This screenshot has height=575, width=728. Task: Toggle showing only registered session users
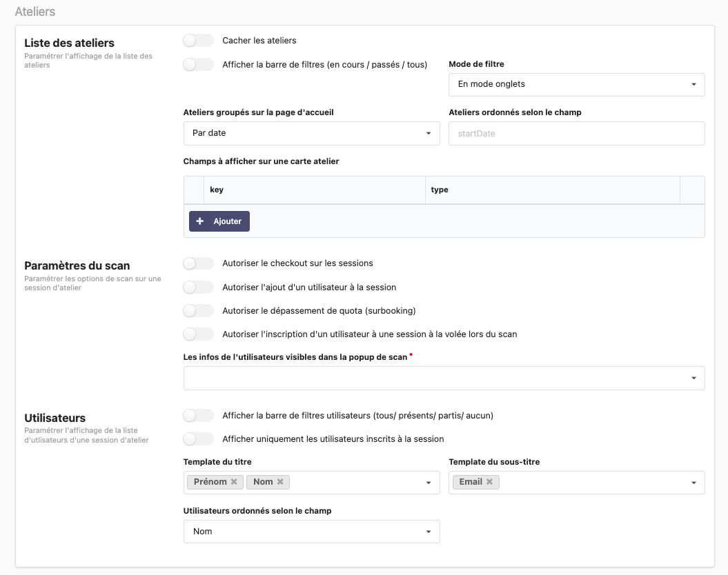click(199, 439)
